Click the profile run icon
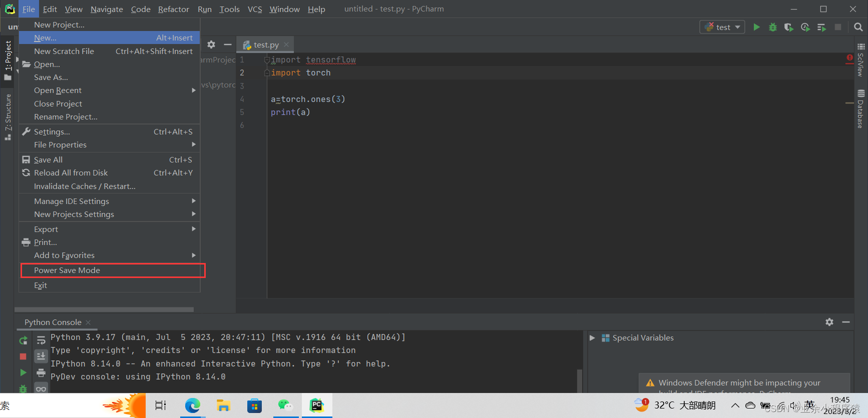This screenshot has width=868, height=418. pyautogui.click(x=805, y=27)
